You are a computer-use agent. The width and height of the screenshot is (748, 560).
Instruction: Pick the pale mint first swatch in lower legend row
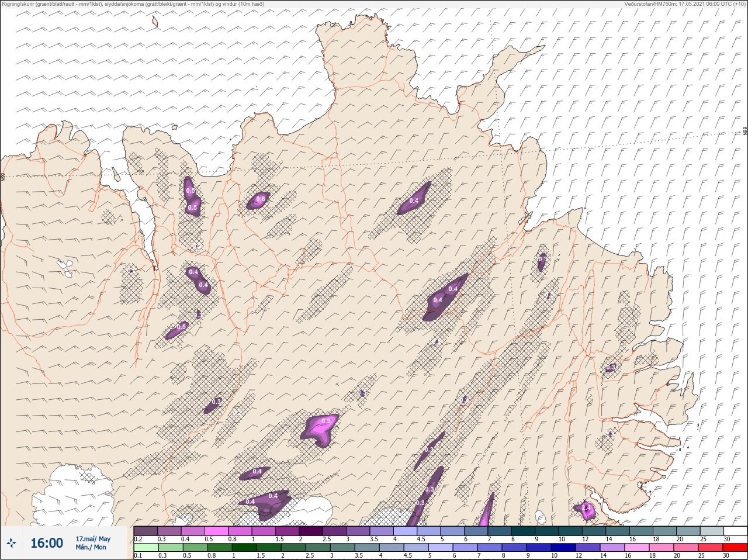pyautogui.click(x=146, y=547)
